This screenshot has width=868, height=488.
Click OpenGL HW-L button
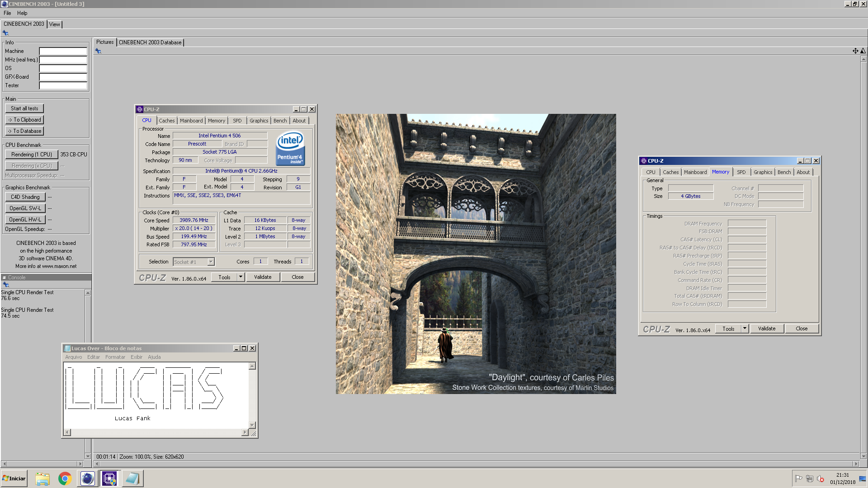click(25, 220)
